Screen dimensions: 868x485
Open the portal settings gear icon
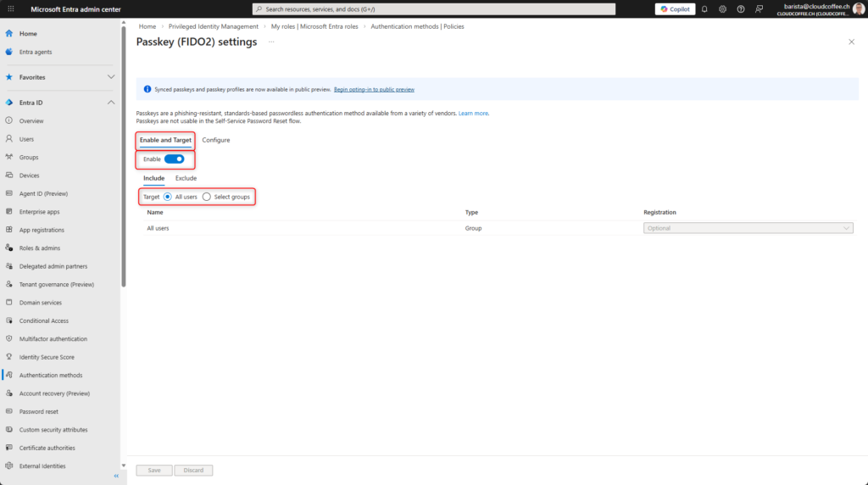(x=722, y=8)
